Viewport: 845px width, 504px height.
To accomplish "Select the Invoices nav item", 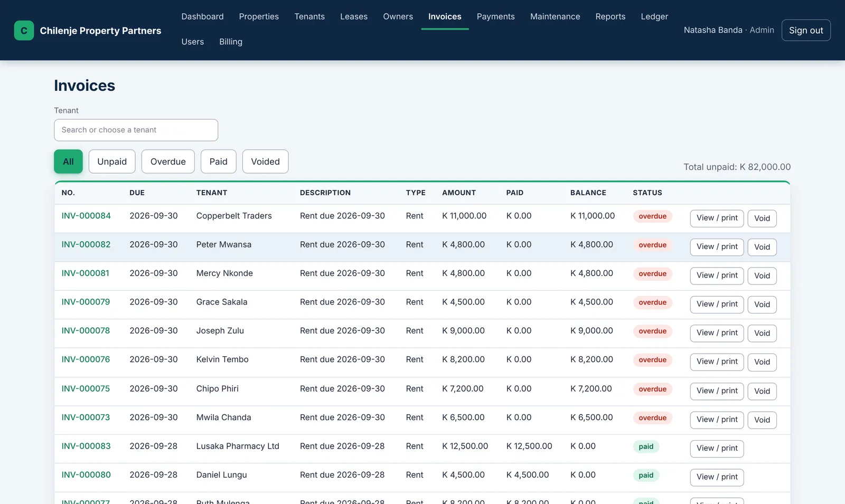I will [445, 16].
